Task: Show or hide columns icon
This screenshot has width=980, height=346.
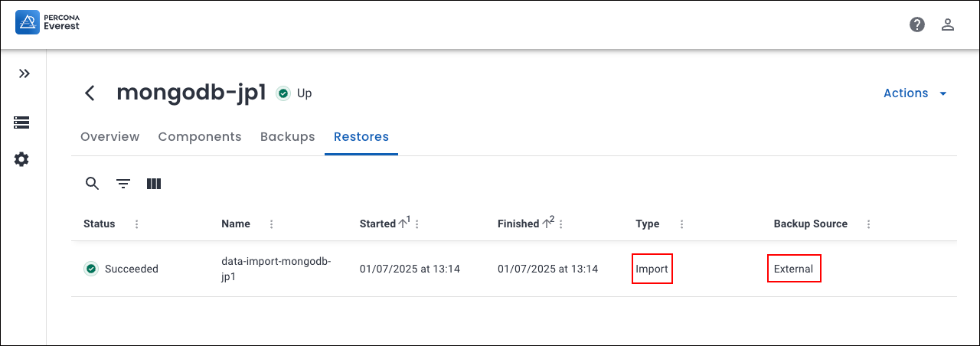Action: click(x=154, y=184)
